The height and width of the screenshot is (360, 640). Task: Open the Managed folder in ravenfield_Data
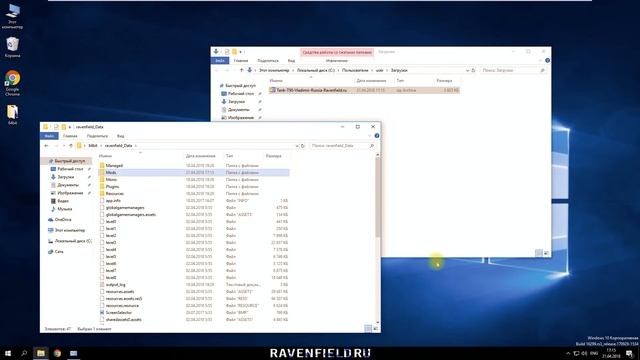pos(114,165)
